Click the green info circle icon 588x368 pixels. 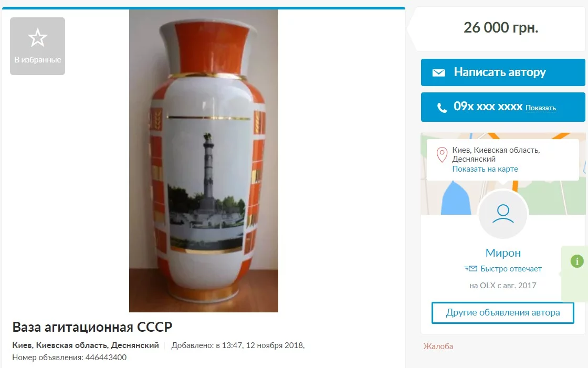pyautogui.click(x=577, y=261)
